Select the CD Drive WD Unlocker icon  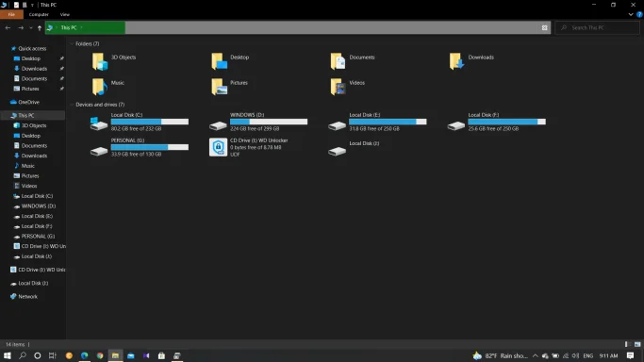(218, 147)
